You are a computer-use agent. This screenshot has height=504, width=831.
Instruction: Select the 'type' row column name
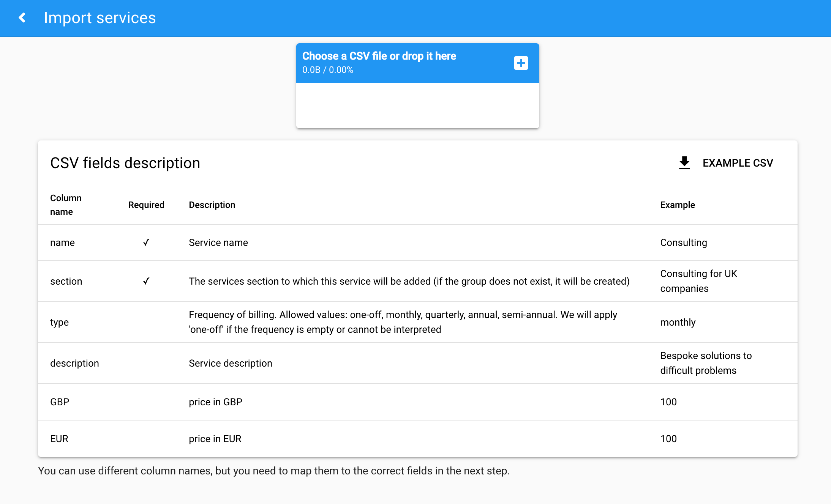[60, 322]
